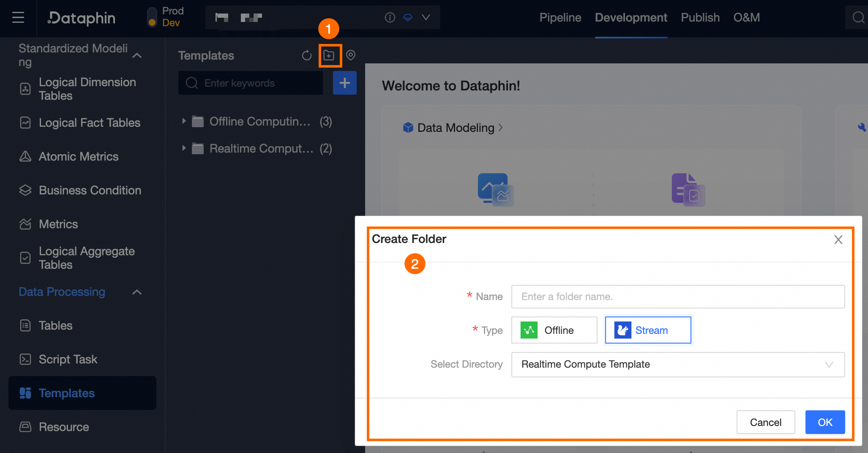The height and width of the screenshot is (453, 868).
Task: Select the Stream type option
Action: [x=648, y=330]
